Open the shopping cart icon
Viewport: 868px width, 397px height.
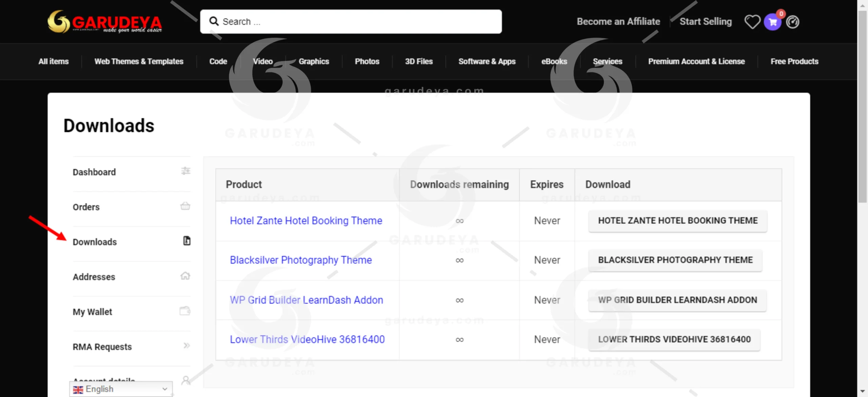tap(773, 22)
